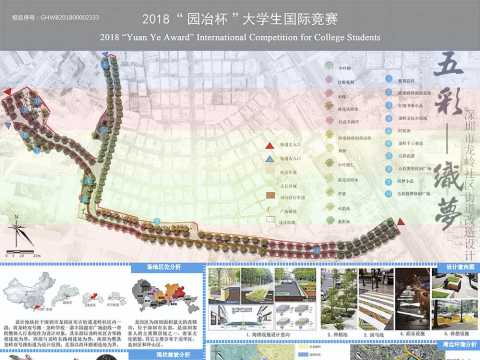Click the 设计意向图 blue section header
Image resolution: width=480 pixels, height=360 pixels.
[x=459, y=267]
